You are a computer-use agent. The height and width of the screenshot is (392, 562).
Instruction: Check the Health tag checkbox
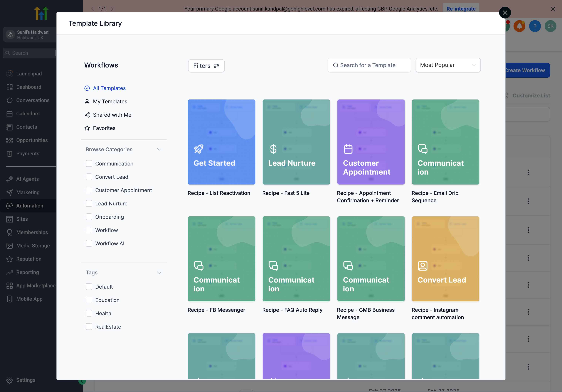click(89, 313)
